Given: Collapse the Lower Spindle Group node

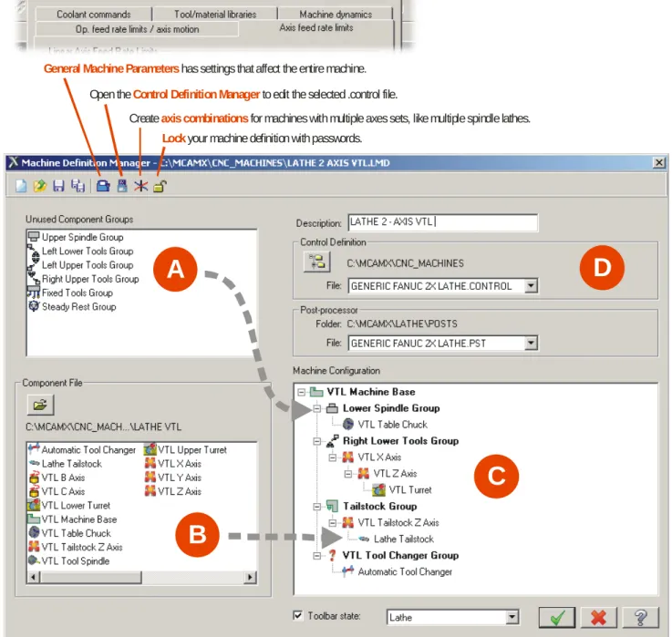Looking at the screenshot, I should click(x=317, y=408).
